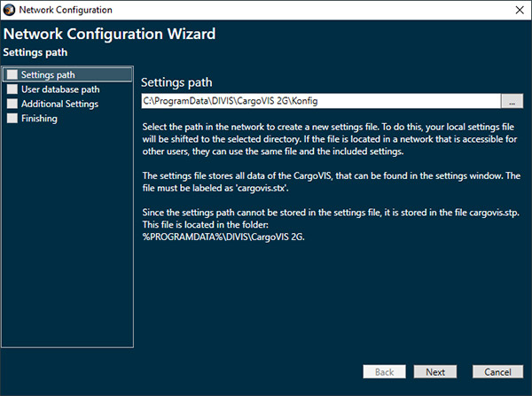
Task: Go to the User database path step
Action: (60, 89)
